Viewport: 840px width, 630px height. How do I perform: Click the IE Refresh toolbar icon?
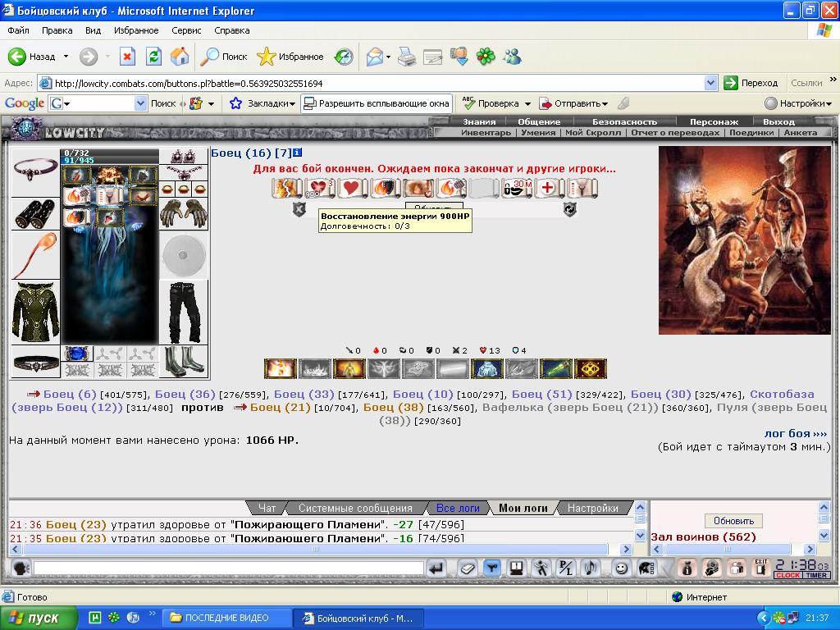click(153, 57)
